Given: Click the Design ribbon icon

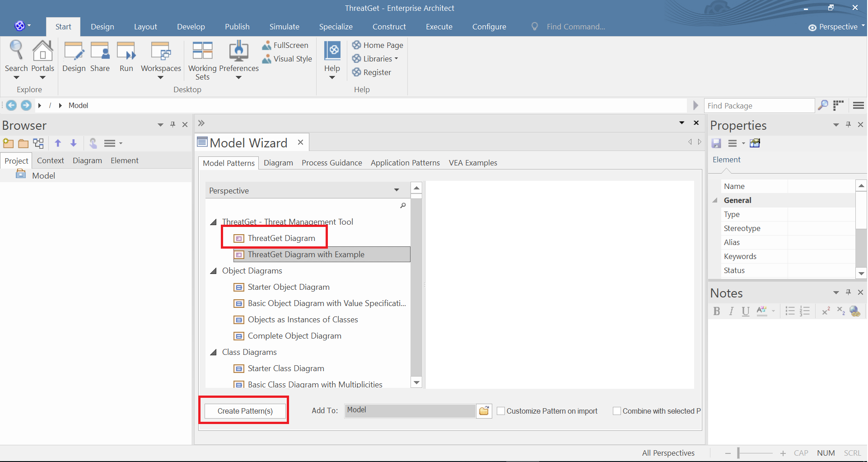Looking at the screenshot, I should coord(74,51).
